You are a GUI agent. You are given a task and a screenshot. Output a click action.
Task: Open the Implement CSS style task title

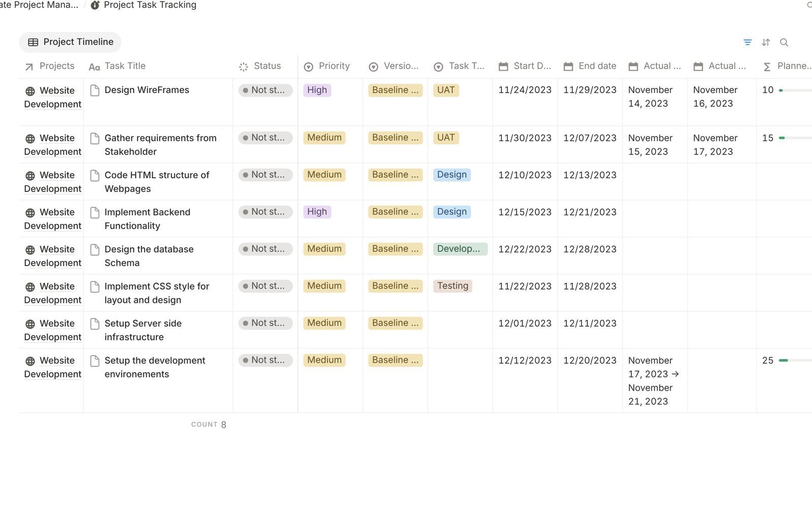click(157, 293)
